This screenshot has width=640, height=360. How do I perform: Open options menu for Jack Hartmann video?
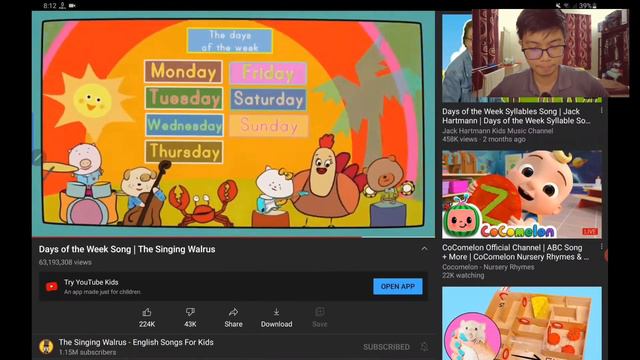click(x=601, y=111)
